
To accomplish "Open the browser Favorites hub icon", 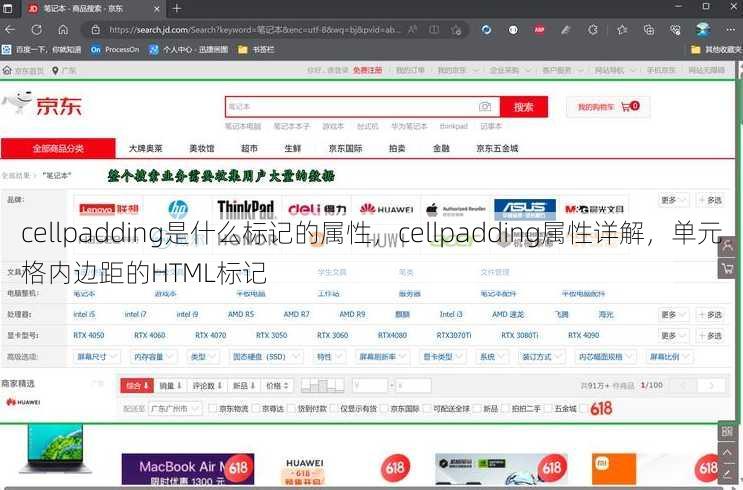I will (622, 29).
